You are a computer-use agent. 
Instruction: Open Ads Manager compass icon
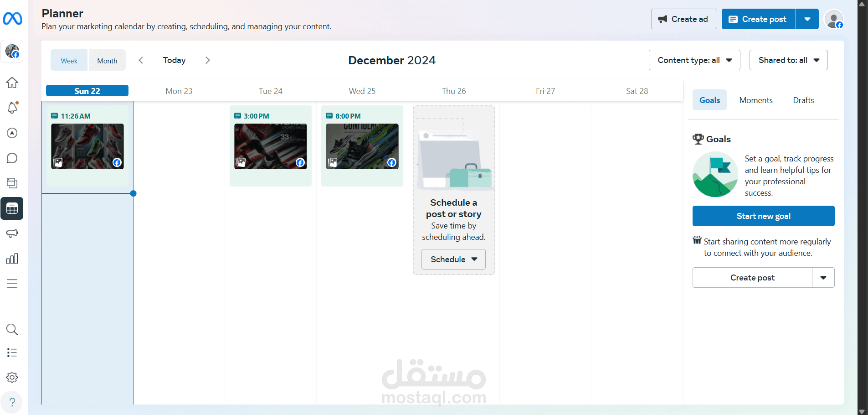click(x=12, y=133)
